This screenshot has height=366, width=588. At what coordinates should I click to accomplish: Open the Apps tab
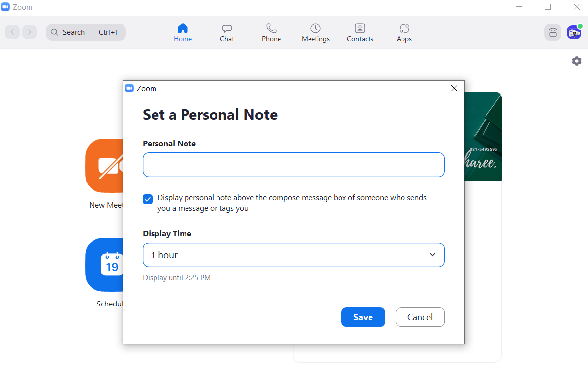(404, 32)
